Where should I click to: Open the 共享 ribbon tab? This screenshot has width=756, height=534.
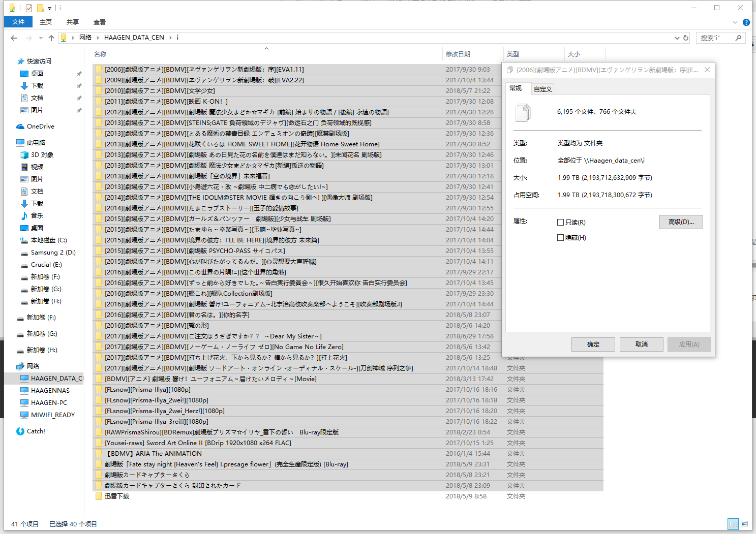(x=73, y=22)
